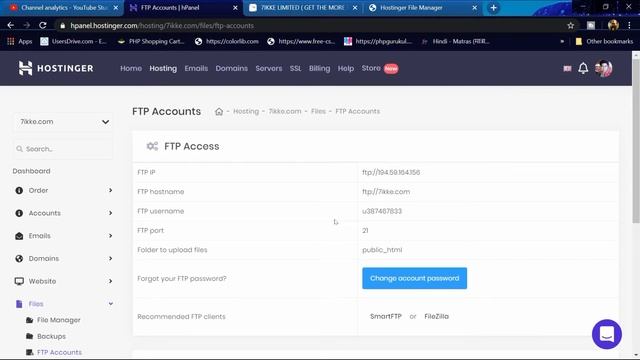Open the Chrome menu three dots
640x360 pixels.
629,25
